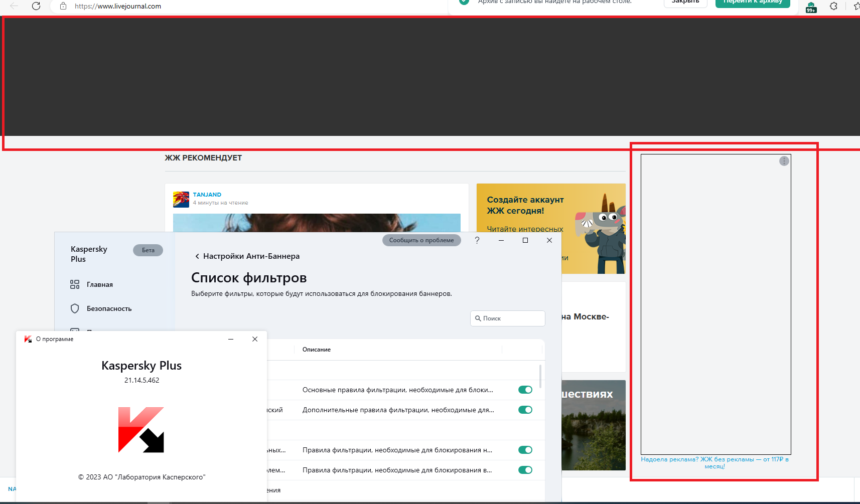This screenshot has width=860, height=504.
Task: Open the Безопасность section in Kaspersky
Action: pos(109,308)
